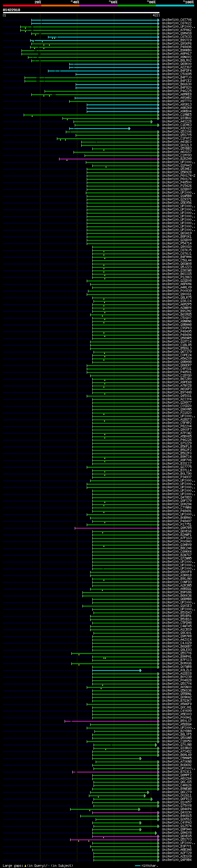Screen dimensions: 197x868
Task: Select hit label UniRef100_Q84KP4
Action: (177, 809)
